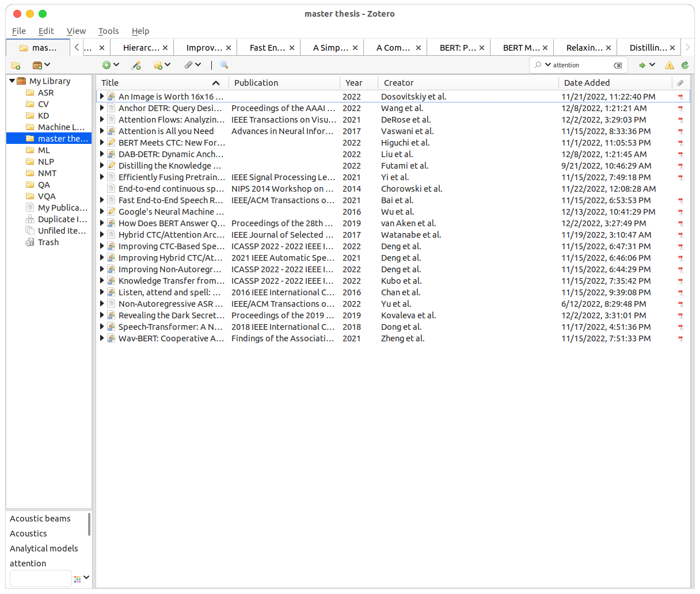Click the Add Attachment paperclip icon
Viewport: 700px width, 594px height.
tap(189, 65)
